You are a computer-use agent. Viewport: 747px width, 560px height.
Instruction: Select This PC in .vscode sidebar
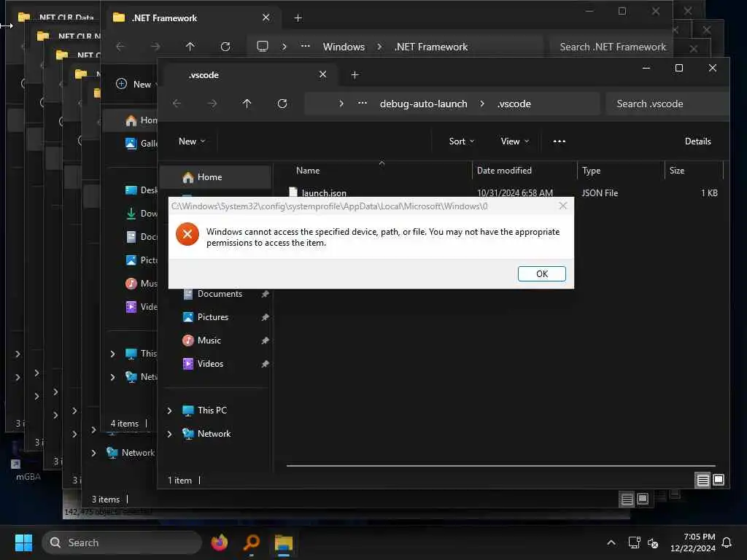[212, 411]
